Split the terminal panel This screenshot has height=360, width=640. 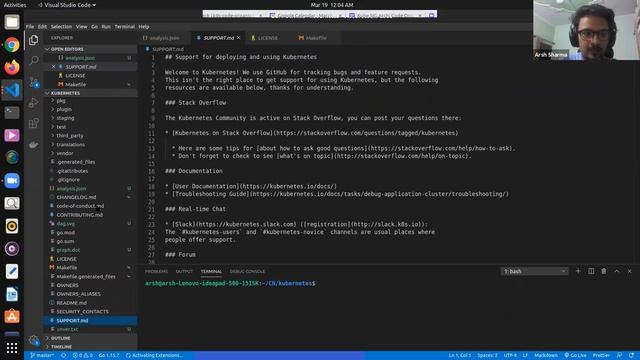pyautogui.click(x=591, y=271)
